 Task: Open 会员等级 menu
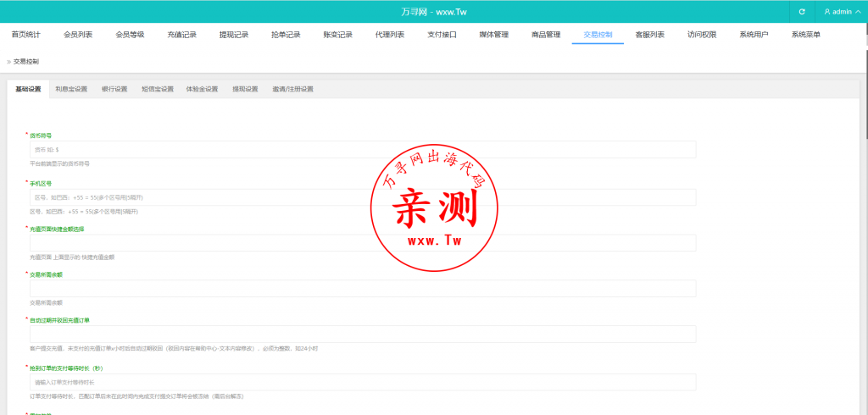click(x=130, y=35)
